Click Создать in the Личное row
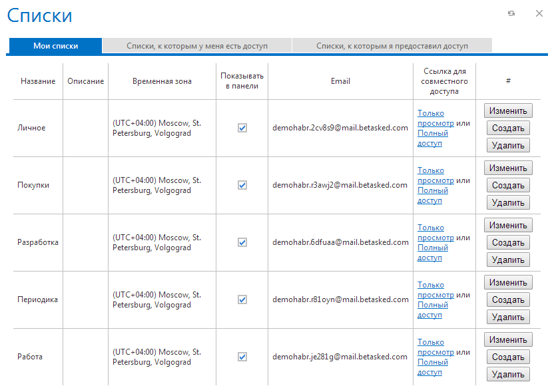This screenshot has height=392, width=554. [508, 128]
